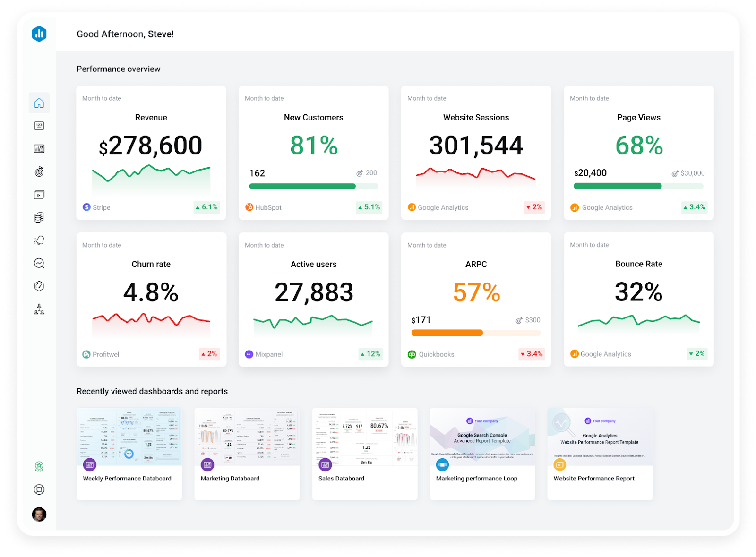The image size is (756, 557).
Task: Click the Stripe source label on Revenue card
Action: tap(96, 207)
